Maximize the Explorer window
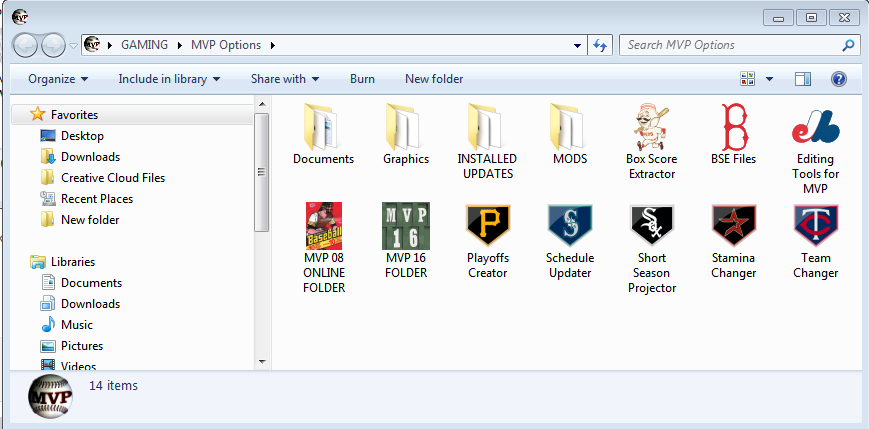Viewport: 869px width, 429px height. coord(811,18)
